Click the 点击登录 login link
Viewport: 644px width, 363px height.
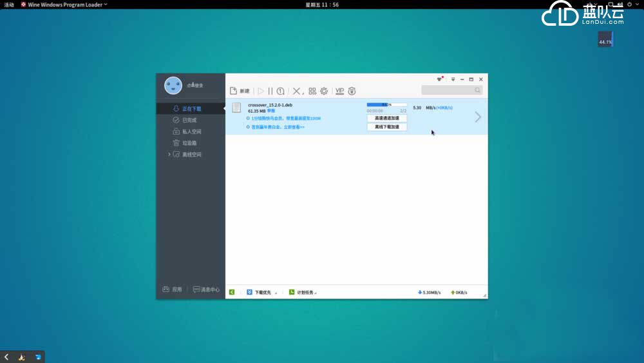[x=195, y=86]
